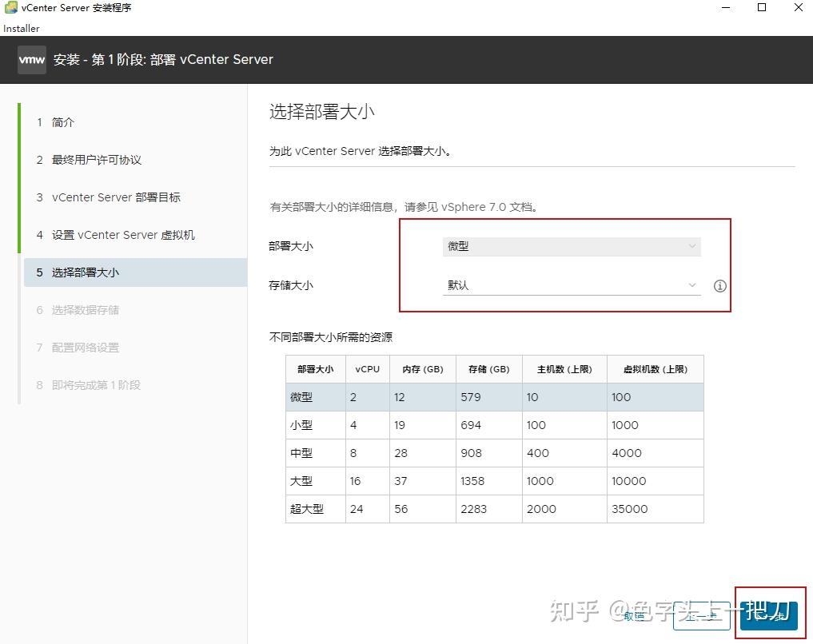Select step 1 简介 in the sidebar
Viewport: 813px width, 644px height.
point(62,122)
